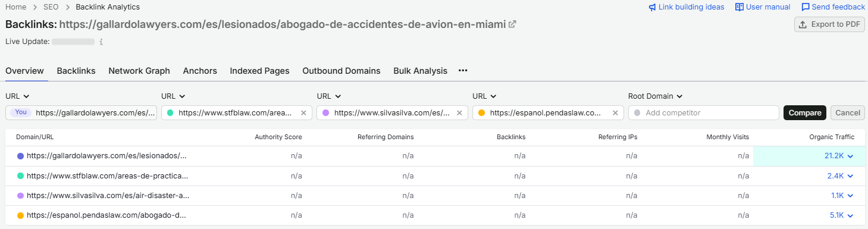Click the Cancel button

[848, 112]
